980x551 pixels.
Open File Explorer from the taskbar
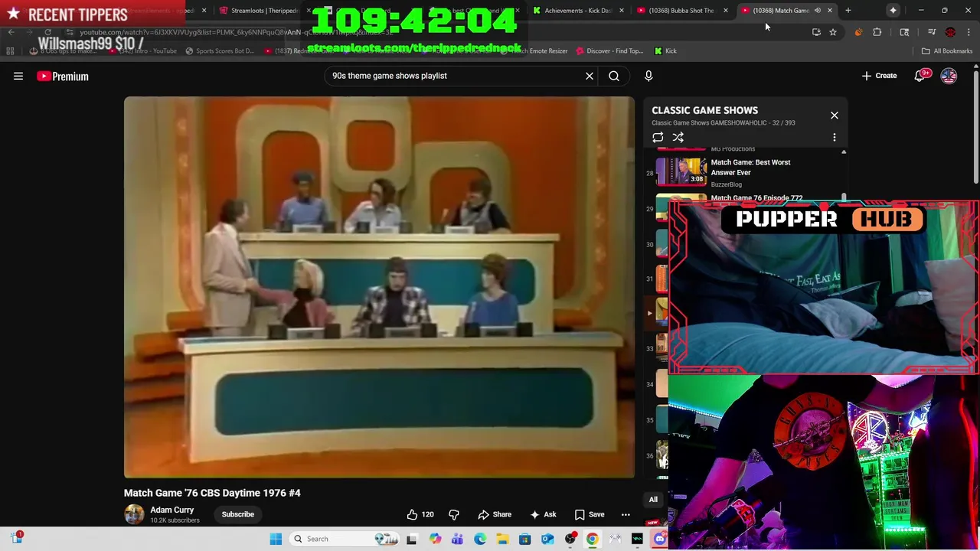502,539
